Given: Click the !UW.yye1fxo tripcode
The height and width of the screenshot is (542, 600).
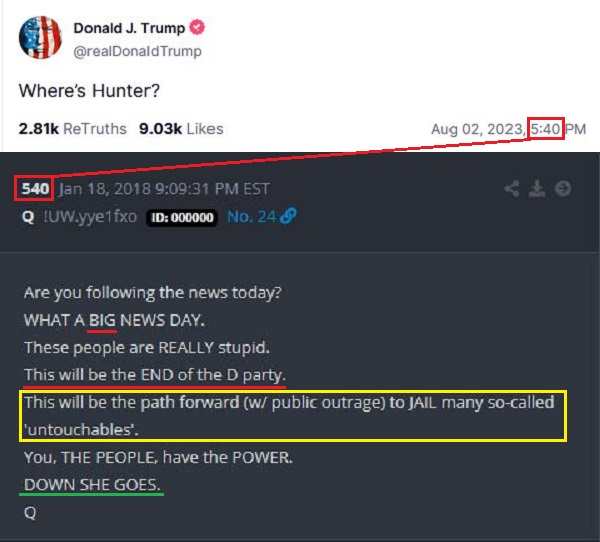Looking at the screenshot, I should (x=90, y=217).
